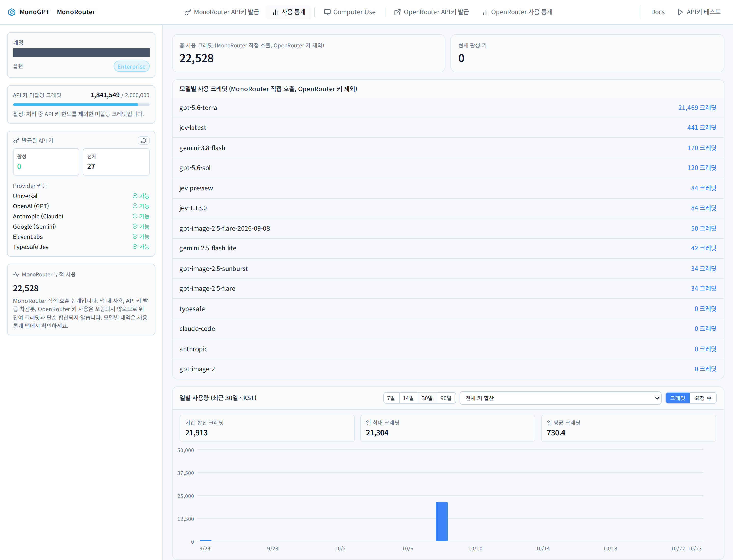Click the monitor icon beside Computer Use
This screenshot has width=733, height=560.
pos(327,12)
